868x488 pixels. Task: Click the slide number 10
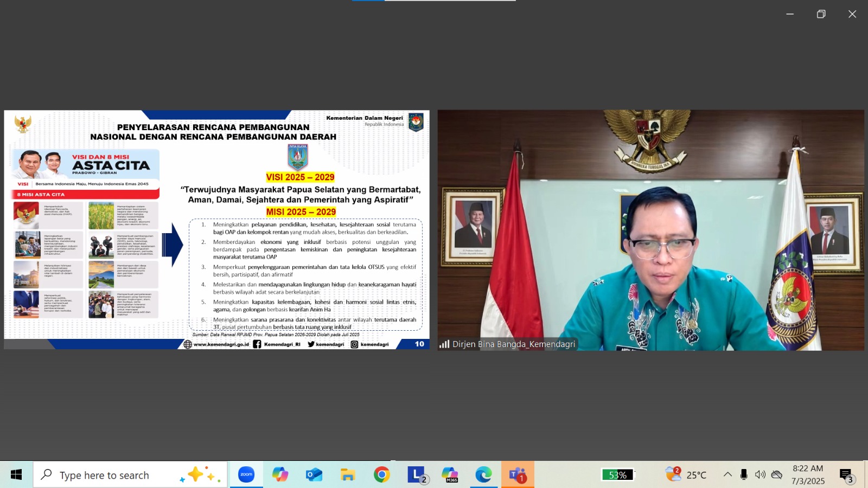tap(419, 344)
